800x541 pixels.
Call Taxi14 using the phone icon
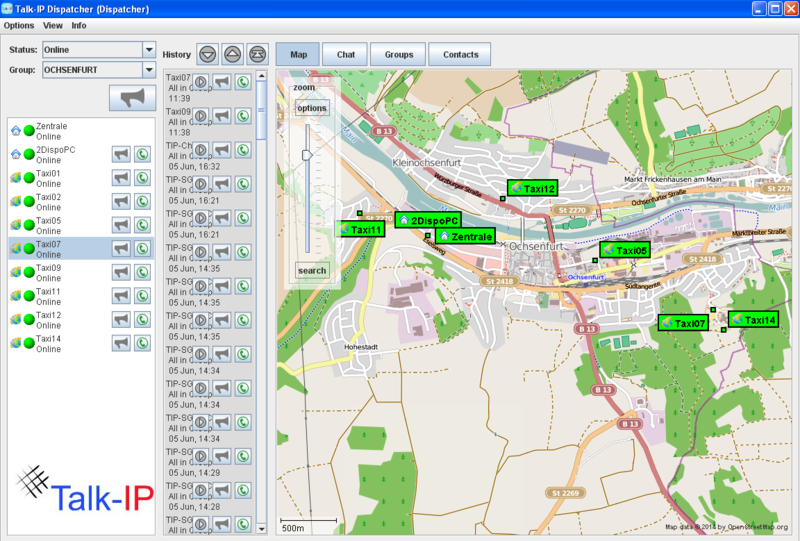point(142,343)
